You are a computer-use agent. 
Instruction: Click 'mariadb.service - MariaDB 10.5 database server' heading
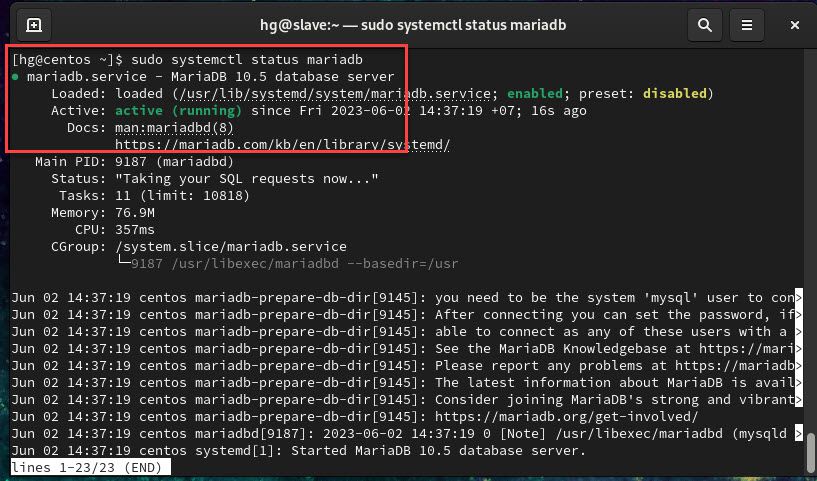(x=211, y=77)
